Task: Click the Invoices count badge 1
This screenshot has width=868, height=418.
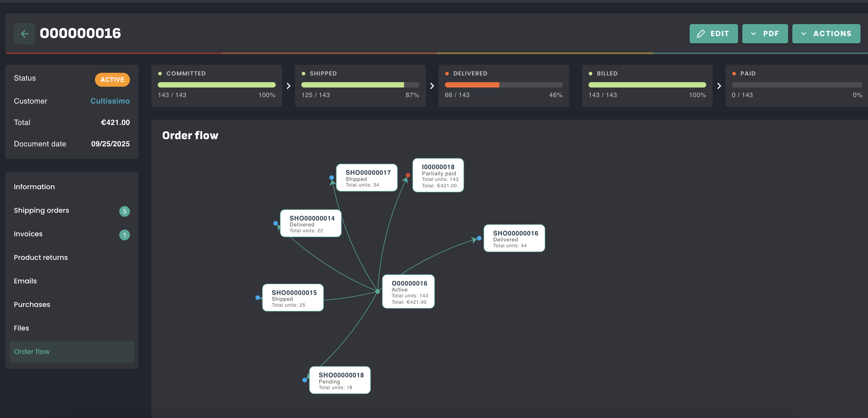Action: click(x=124, y=235)
